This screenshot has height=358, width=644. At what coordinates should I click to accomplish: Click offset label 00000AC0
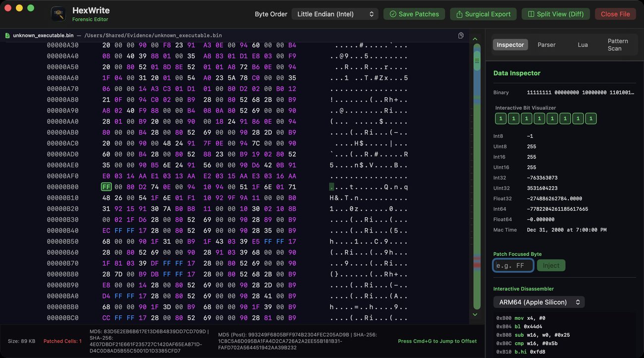[x=62, y=143]
